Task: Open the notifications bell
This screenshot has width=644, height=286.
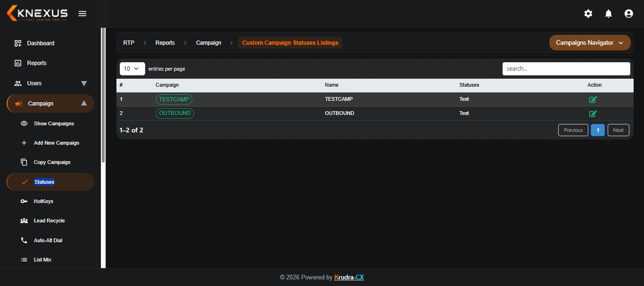Action: coord(609,14)
